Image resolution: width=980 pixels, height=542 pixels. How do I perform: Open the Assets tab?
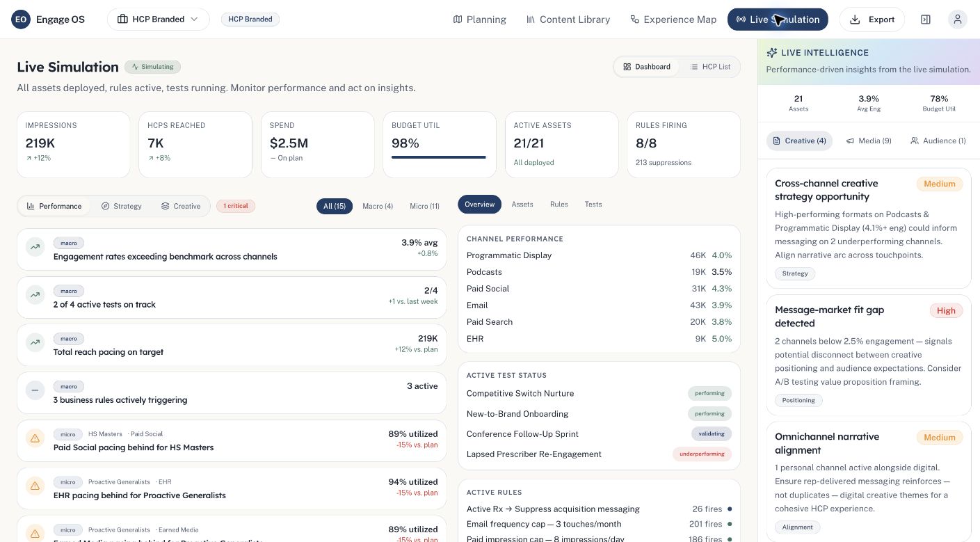coord(522,204)
